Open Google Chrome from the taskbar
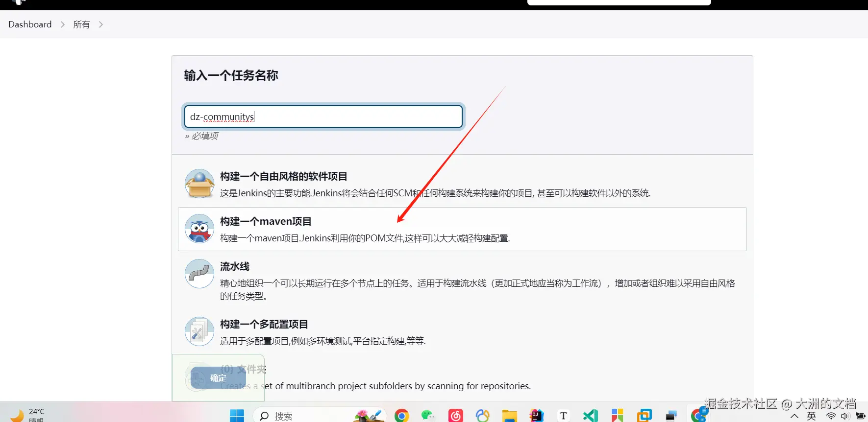868x422 pixels. 401,416
